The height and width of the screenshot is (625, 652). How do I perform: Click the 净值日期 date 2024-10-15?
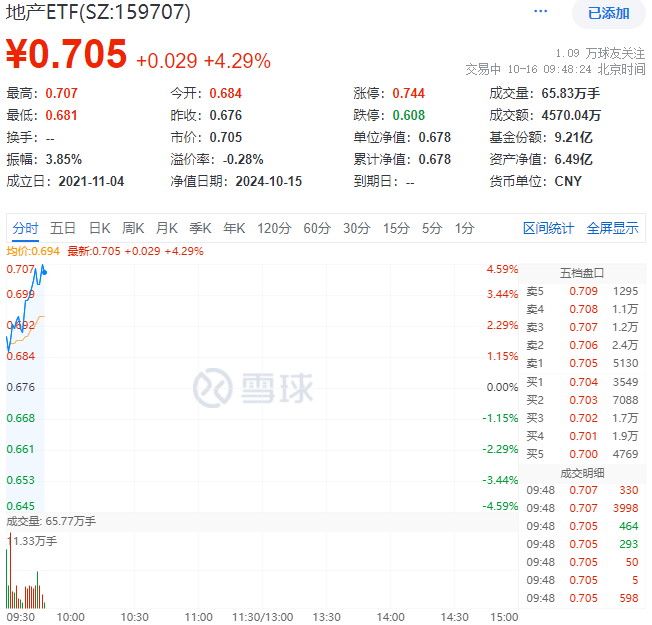[x=269, y=181]
